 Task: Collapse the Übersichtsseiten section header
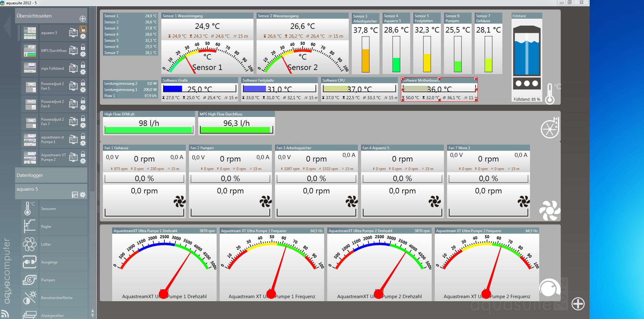pos(46,16)
